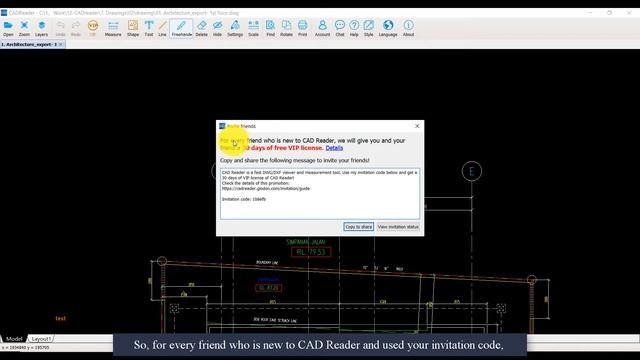
Task: Open the Details link in Invite friends dialog
Action: tap(334, 148)
